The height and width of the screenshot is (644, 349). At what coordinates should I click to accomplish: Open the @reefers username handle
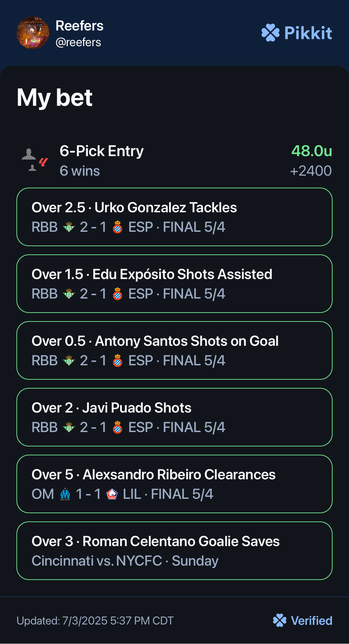pyautogui.click(x=78, y=42)
